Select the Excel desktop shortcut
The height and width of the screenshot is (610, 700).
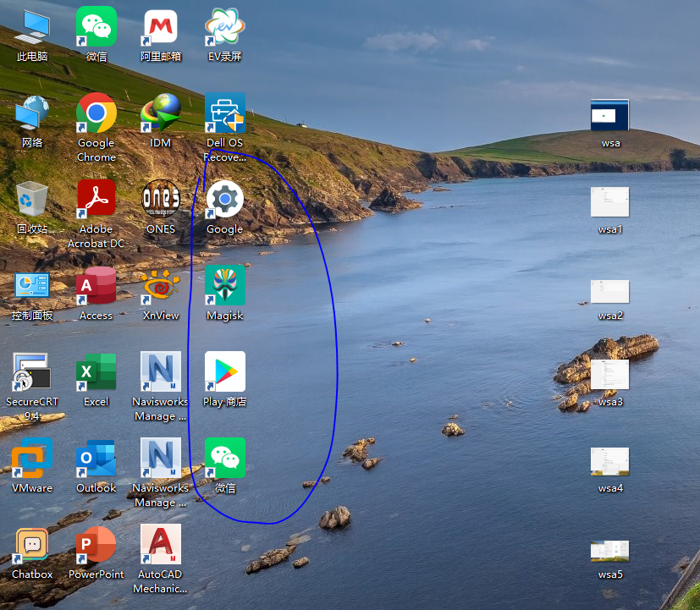pyautogui.click(x=96, y=373)
